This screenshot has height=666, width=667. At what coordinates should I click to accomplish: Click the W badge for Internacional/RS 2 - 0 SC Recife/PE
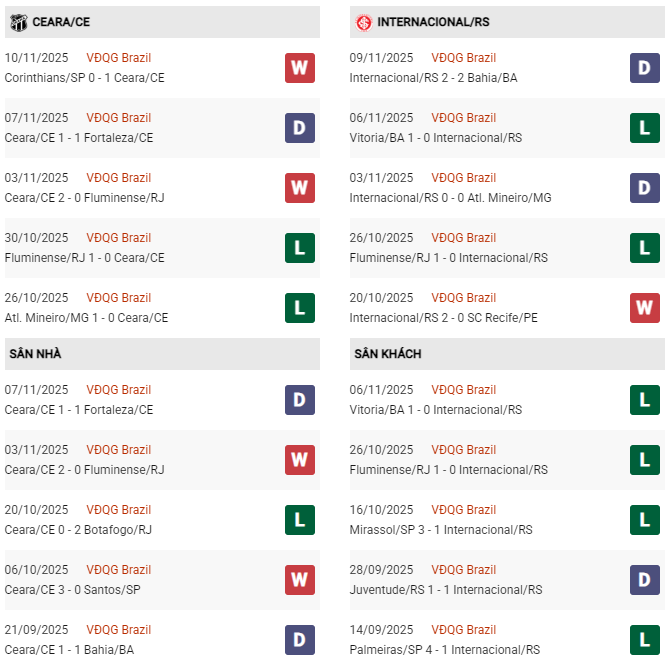[x=645, y=308]
